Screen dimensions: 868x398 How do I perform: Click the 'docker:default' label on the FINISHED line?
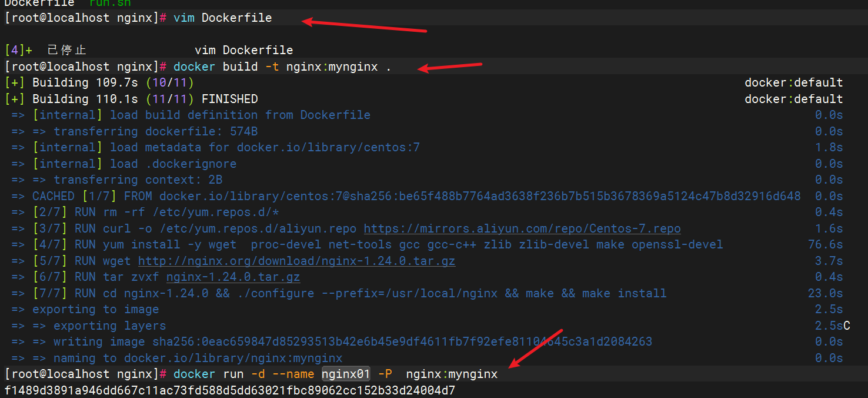(x=794, y=99)
